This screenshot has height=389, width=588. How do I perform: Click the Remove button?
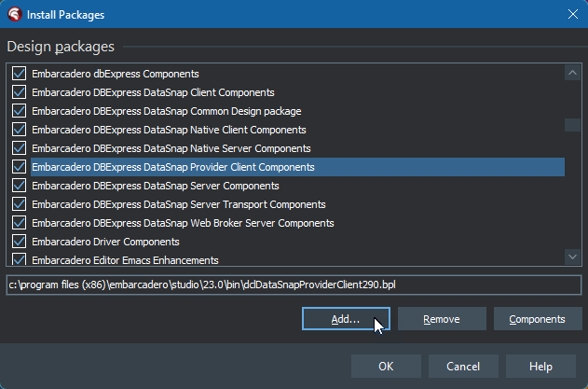(x=442, y=319)
